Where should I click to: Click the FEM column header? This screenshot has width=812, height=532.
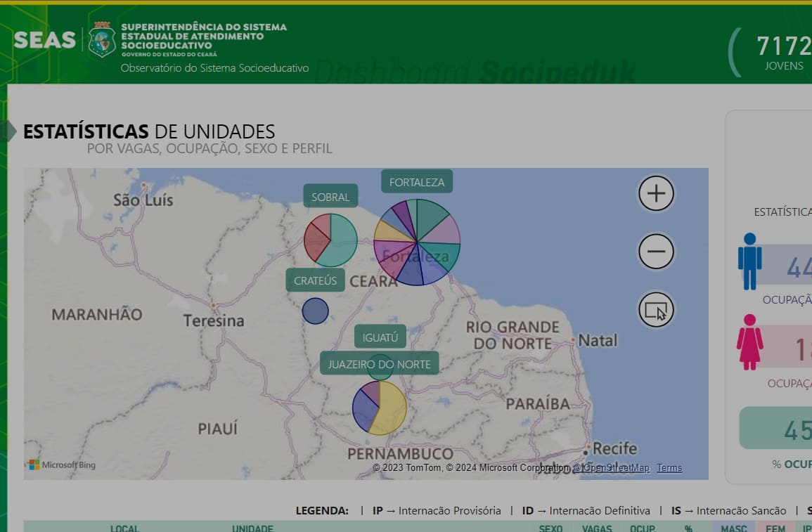click(775, 528)
